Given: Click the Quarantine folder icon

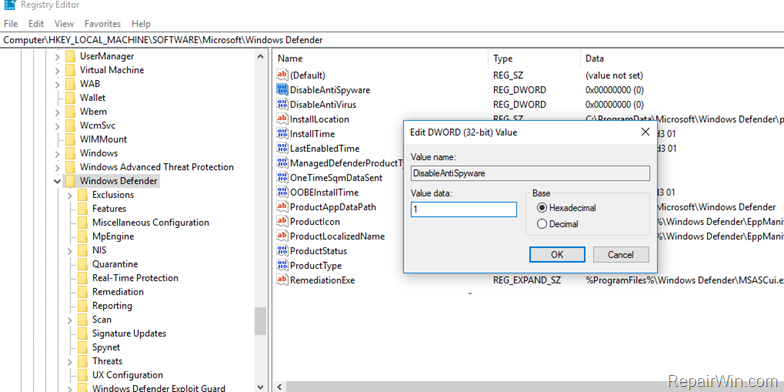Looking at the screenshot, I should click(82, 264).
